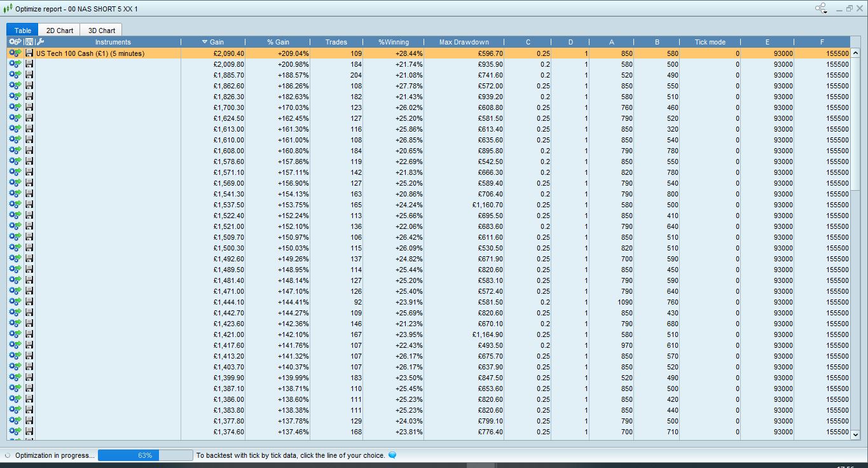Image resolution: width=868 pixels, height=468 pixels.
Task: Apply settings for the £1,885.70 gain row
Action: click(x=15, y=75)
